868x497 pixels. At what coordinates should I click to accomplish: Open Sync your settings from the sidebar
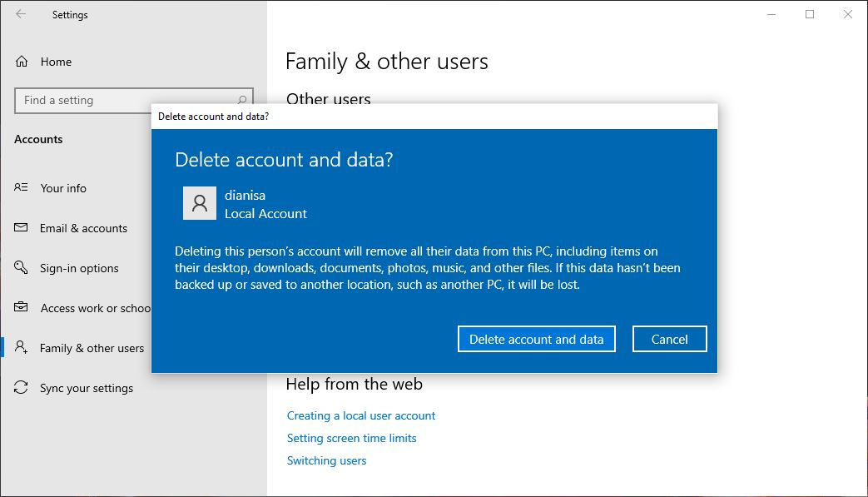click(x=87, y=388)
